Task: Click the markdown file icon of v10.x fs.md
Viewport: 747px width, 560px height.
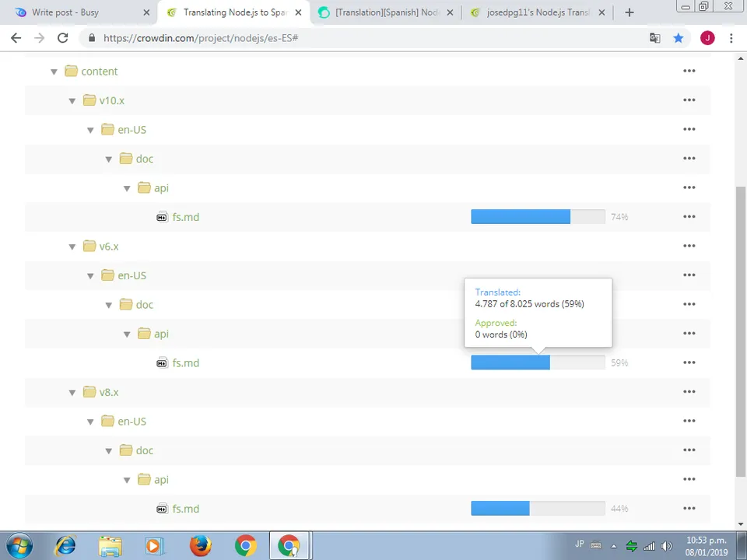Action: click(162, 217)
